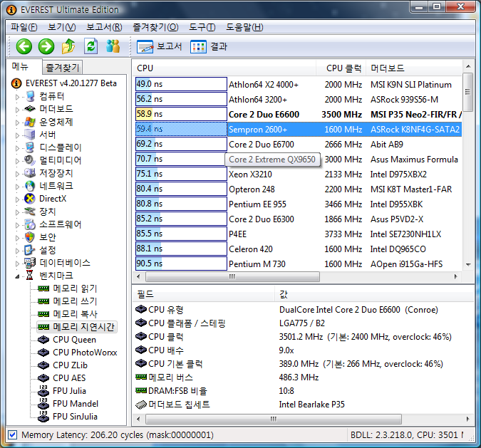
Task: Expand the 데이터베이스 tree node
Action: tap(18, 264)
